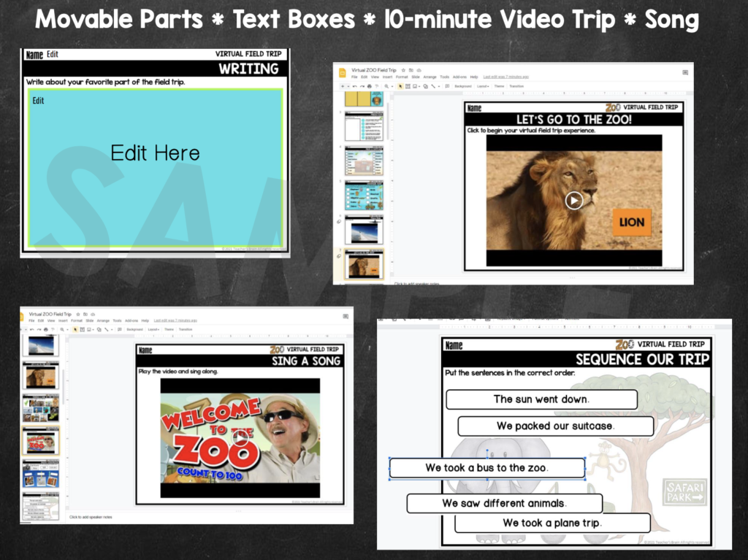Screen dimensions: 748x560
Task: Select the "The sun went down." sentence box
Action: (541, 399)
